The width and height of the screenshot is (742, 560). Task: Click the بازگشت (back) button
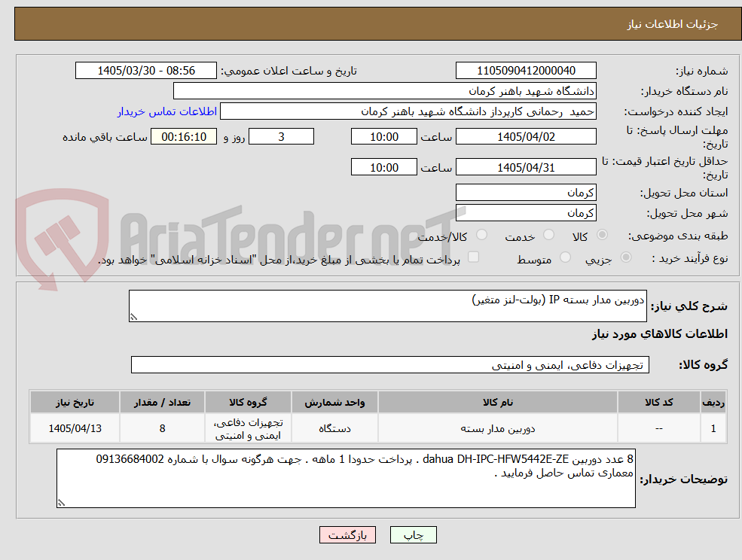pyautogui.click(x=347, y=535)
